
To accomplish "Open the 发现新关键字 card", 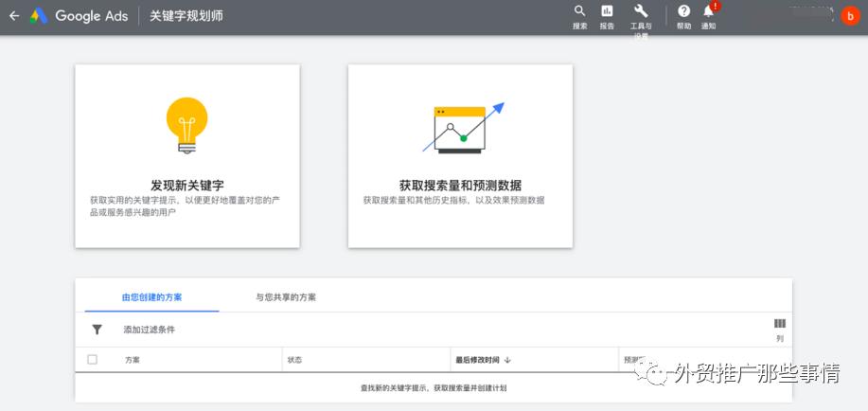I will coord(187,156).
